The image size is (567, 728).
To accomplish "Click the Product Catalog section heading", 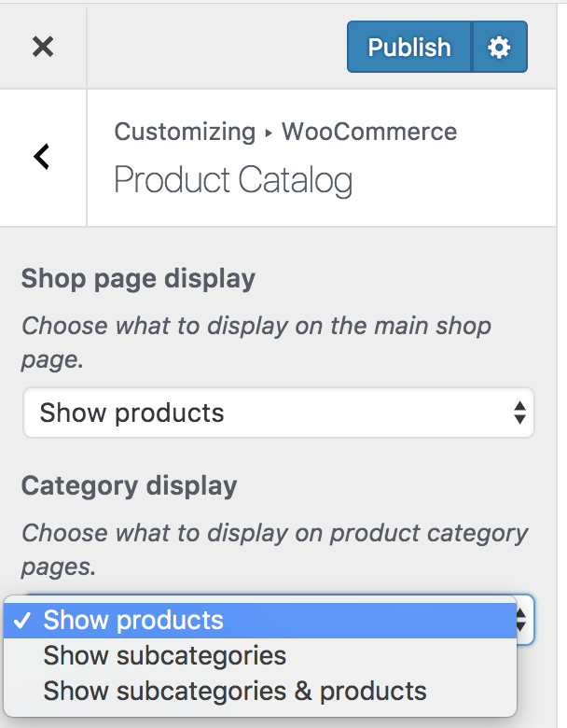I will [x=233, y=180].
